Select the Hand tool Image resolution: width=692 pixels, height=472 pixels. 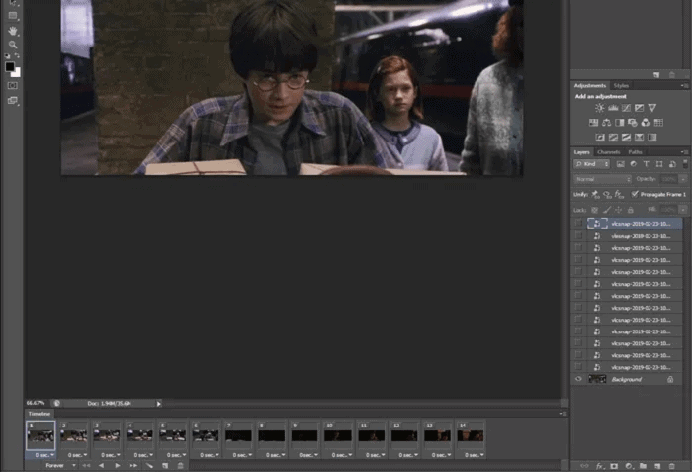[x=13, y=31]
